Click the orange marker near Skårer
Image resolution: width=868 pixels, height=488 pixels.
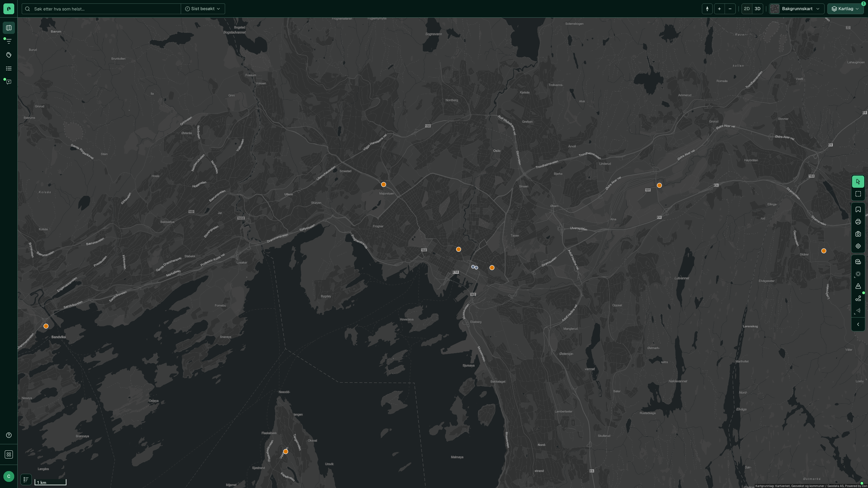(x=824, y=251)
